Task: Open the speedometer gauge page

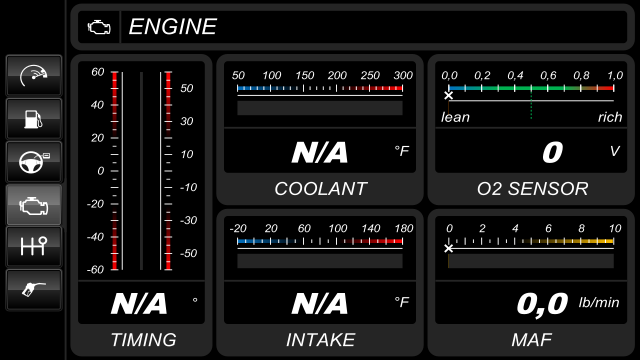Action: coord(34,76)
